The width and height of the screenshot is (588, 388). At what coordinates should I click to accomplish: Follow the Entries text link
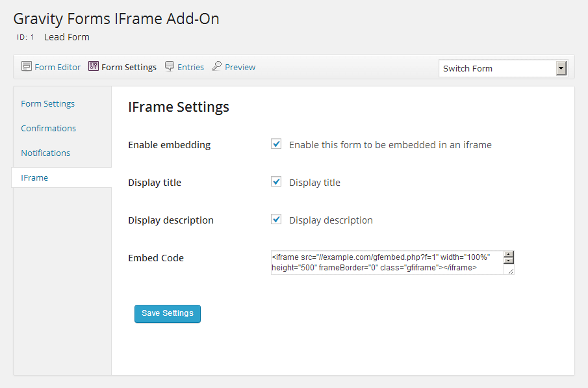[x=190, y=67]
